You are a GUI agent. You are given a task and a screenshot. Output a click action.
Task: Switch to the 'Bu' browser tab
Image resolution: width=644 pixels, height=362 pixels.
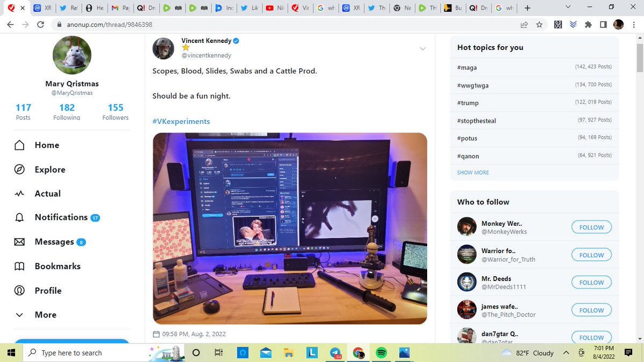click(452, 8)
